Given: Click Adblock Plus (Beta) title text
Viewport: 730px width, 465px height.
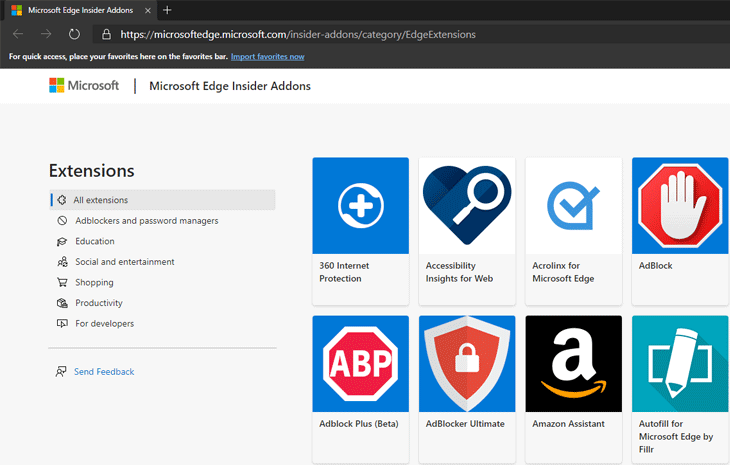Looking at the screenshot, I should click(358, 424).
